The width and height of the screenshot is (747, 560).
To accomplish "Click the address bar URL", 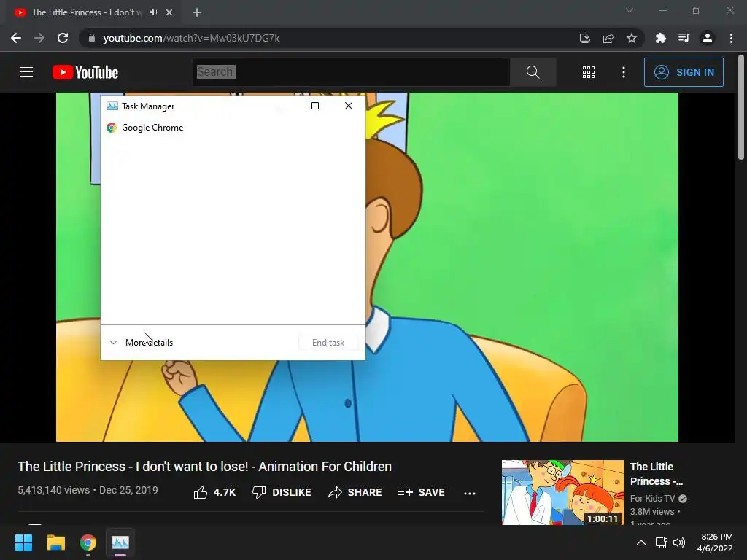I will pos(192,38).
